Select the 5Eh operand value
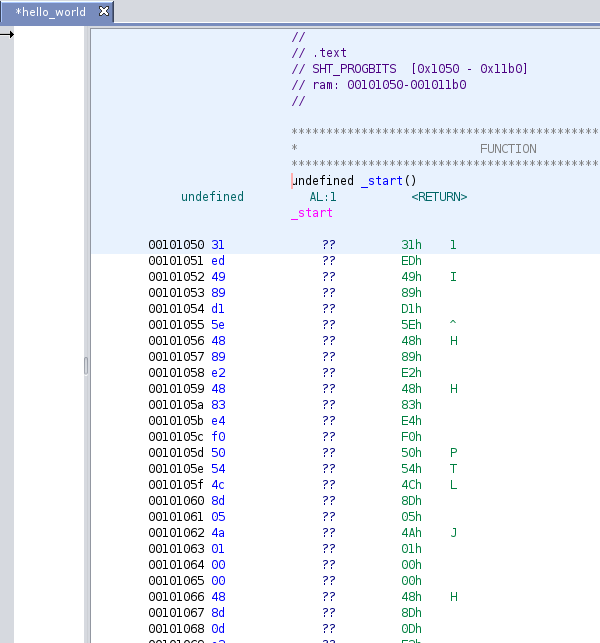Screen dimensions: 600x643 [411, 325]
